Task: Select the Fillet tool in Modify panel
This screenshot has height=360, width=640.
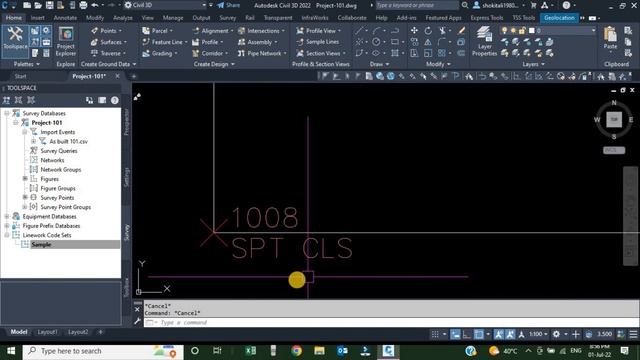Action: click(x=442, y=42)
